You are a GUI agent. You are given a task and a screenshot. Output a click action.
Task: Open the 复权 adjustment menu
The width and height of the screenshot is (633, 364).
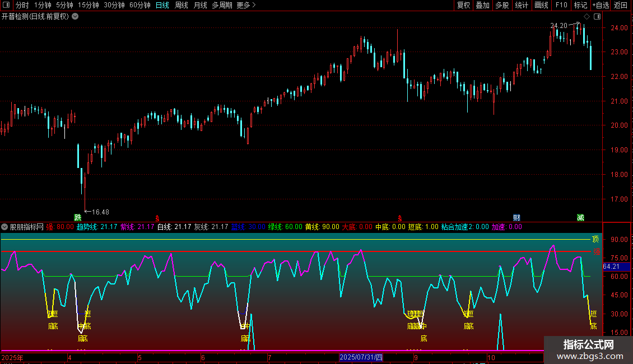tap(463, 5)
